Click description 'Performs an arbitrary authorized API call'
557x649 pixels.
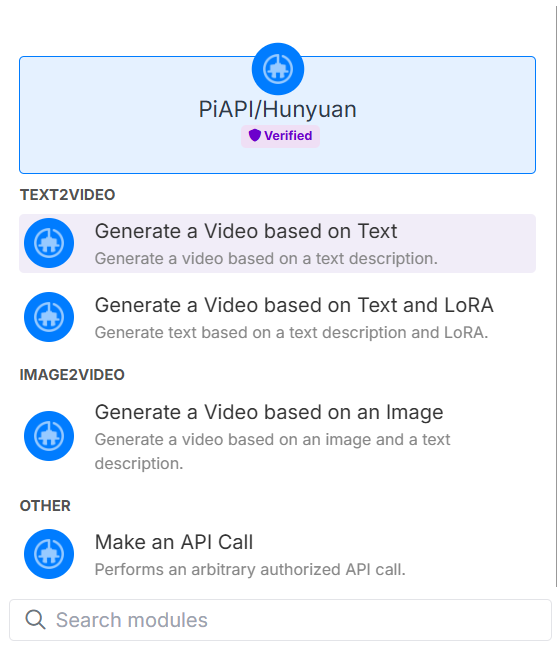(250, 570)
